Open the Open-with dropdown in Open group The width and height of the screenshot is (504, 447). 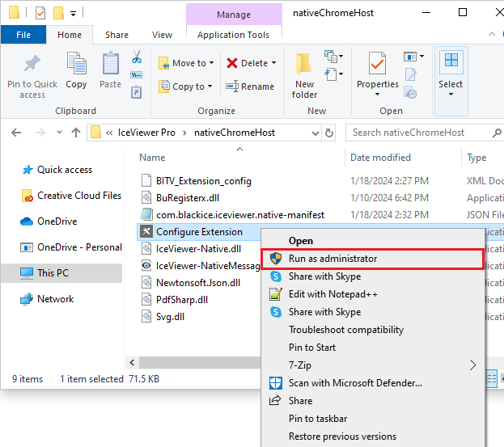coord(414,57)
